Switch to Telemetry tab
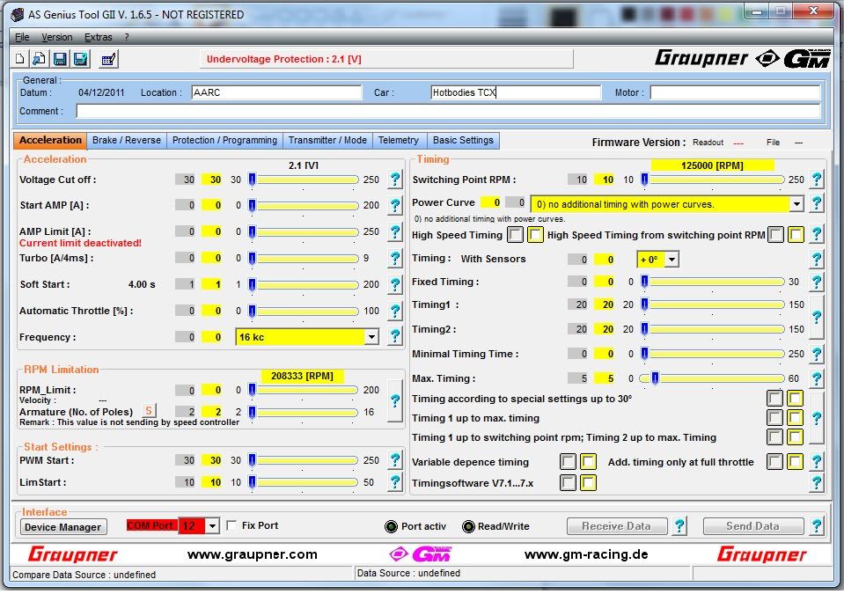This screenshot has width=844, height=616. point(399,141)
